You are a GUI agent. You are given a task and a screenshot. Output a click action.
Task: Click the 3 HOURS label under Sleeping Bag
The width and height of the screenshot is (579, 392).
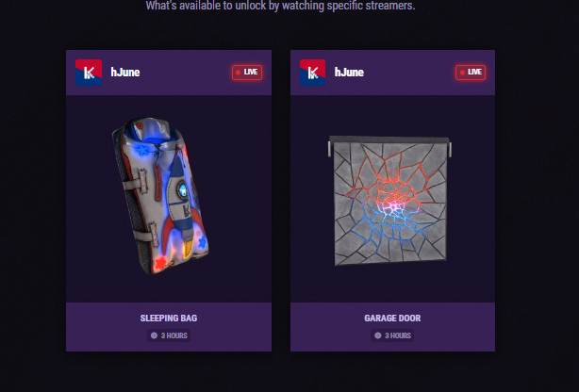coord(174,335)
